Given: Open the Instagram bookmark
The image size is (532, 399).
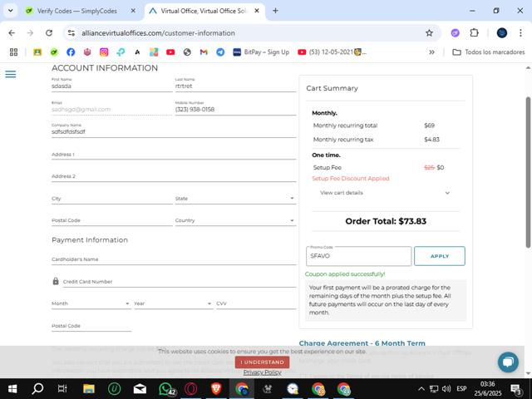Looking at the screenshot, I should point(104,52).
